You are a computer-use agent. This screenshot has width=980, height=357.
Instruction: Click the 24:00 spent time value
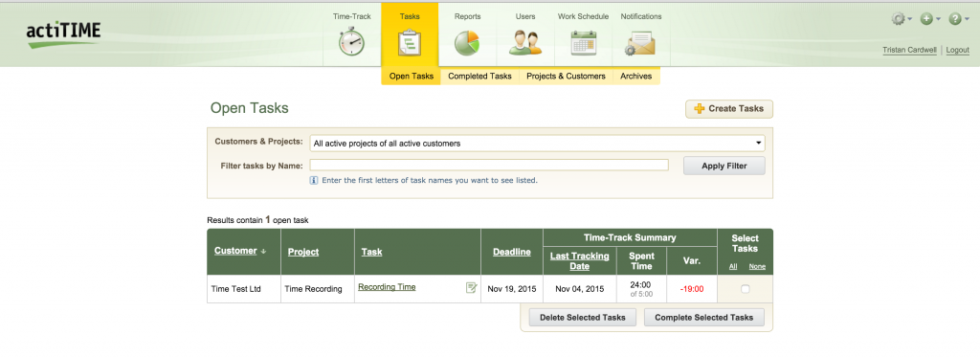pos(641,284)
